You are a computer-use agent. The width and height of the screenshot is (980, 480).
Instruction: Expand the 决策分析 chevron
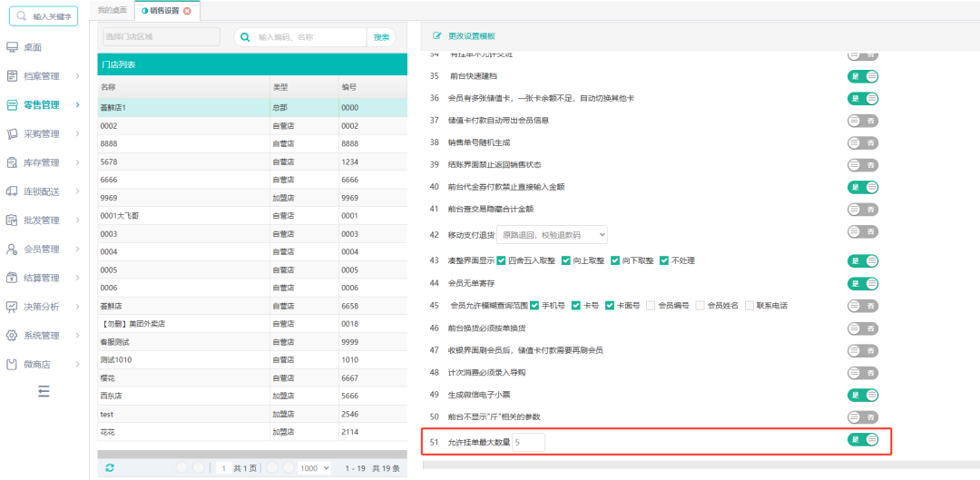click(77, 307)
